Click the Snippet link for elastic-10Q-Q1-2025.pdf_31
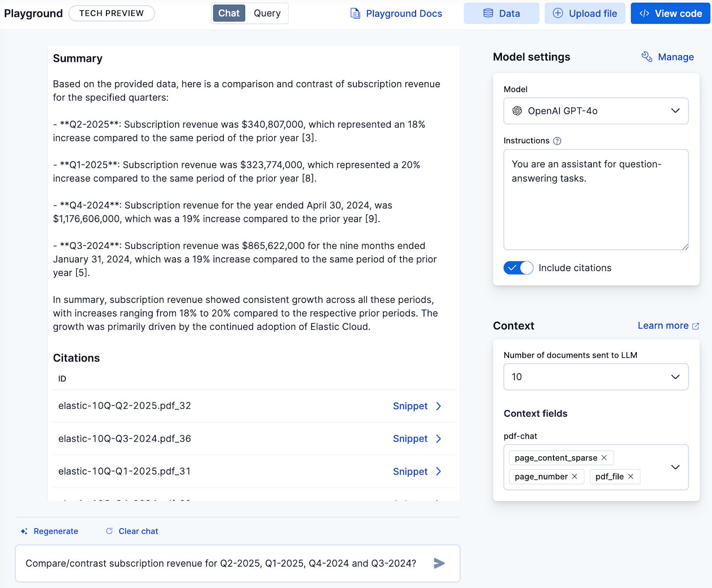The height and width of the screenshot is (588, 712). tap(410, 471)
